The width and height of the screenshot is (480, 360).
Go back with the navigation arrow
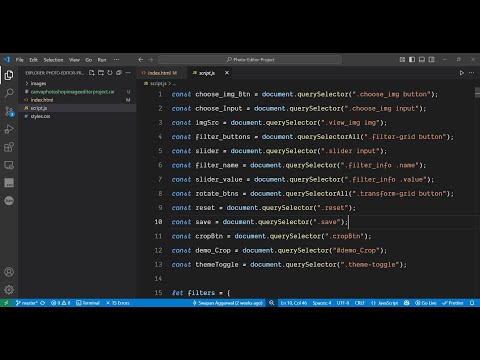tap(141, 60)
